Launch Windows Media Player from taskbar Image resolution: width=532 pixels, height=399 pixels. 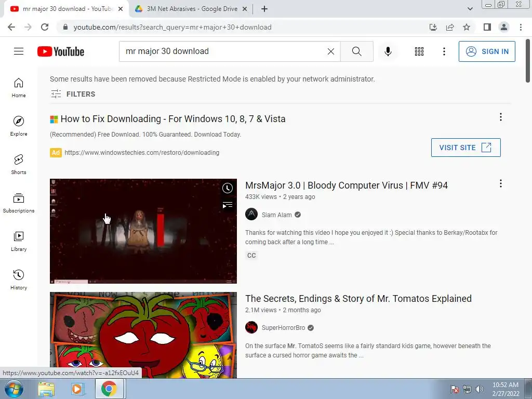(x=77, y=389)
